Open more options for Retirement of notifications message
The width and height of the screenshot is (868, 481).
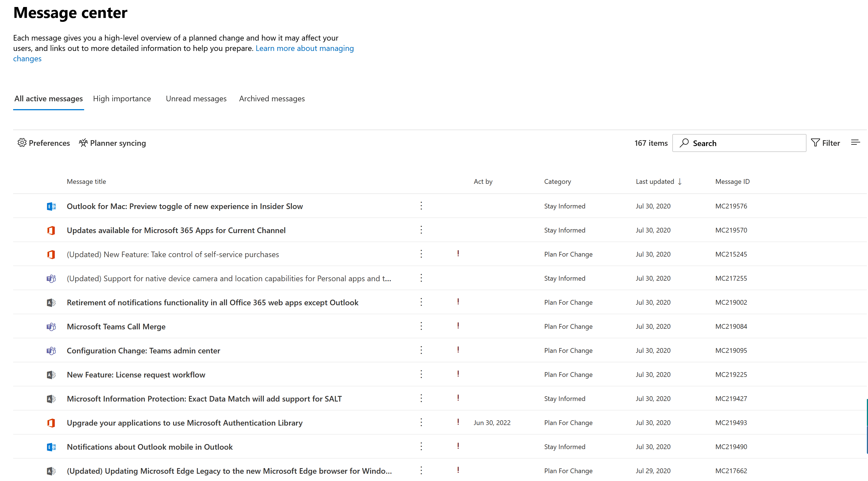(x=421, y=302)
